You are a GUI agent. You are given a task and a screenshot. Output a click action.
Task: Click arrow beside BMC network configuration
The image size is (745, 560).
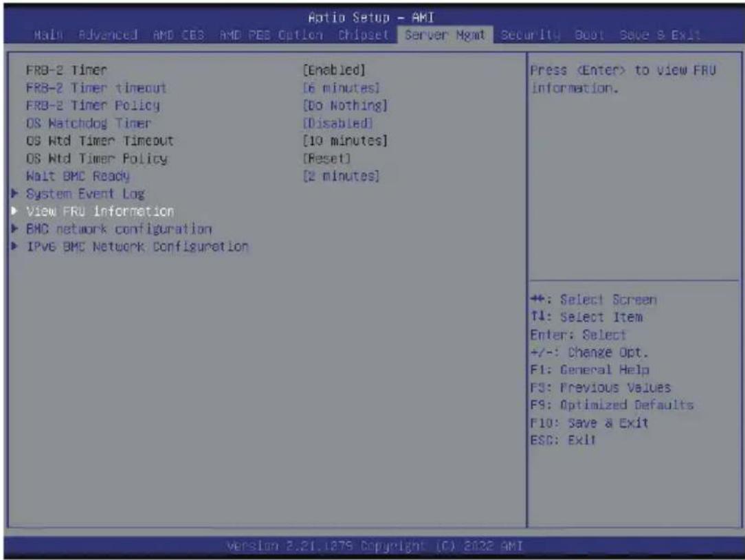14,228
